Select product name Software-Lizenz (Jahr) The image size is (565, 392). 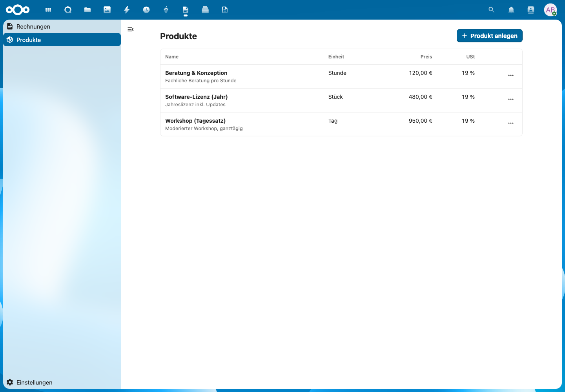tap(197, 97)
